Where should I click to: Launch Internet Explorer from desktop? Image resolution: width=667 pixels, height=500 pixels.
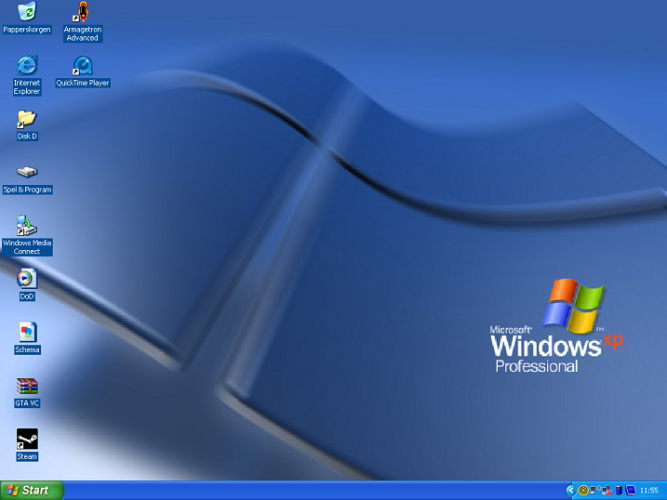click(27, 66)
